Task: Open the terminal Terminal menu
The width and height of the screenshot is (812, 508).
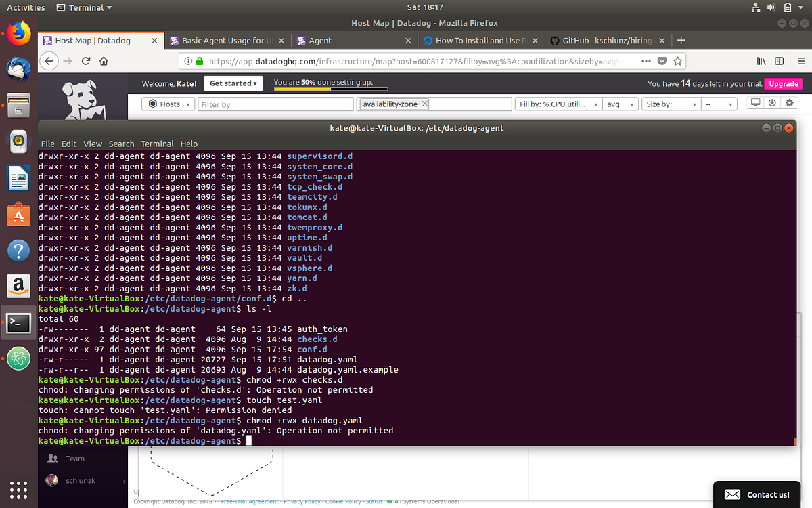Action: (x=157, y=144)
